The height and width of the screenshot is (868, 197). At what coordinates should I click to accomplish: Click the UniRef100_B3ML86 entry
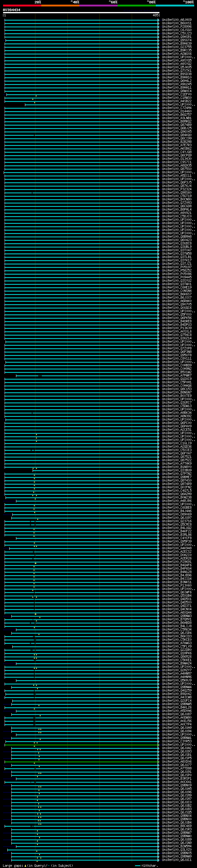[177, 535]
